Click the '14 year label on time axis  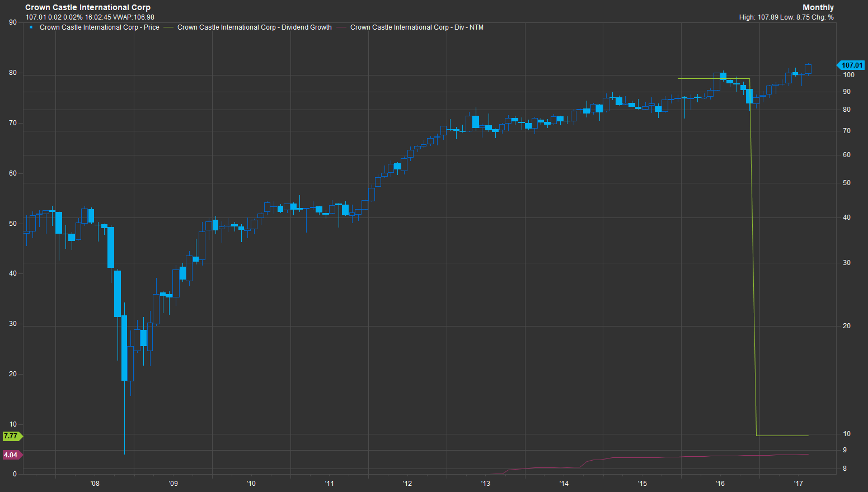click(564, 484)
